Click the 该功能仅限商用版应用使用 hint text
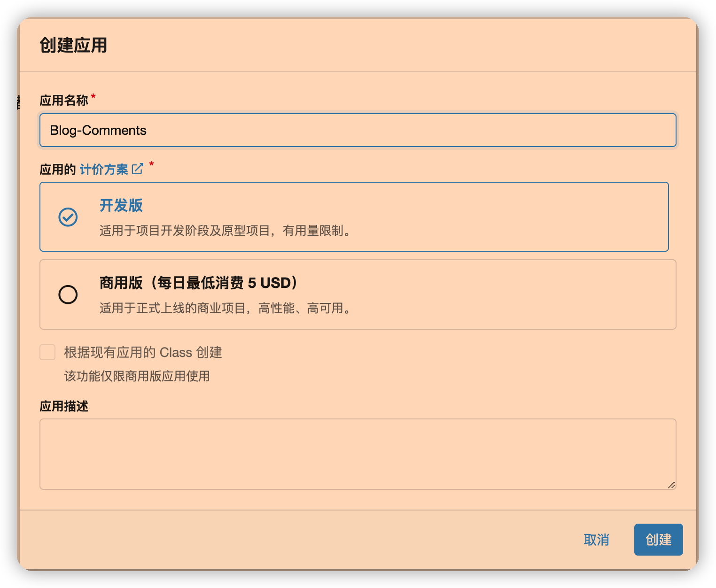This screenshot has width=716, height=588. [137, 376]
